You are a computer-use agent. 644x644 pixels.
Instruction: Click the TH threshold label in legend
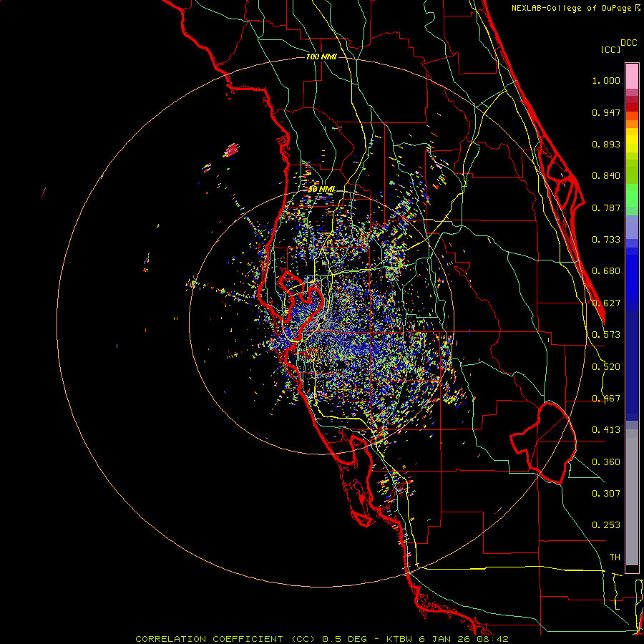[x=615, y=557]
